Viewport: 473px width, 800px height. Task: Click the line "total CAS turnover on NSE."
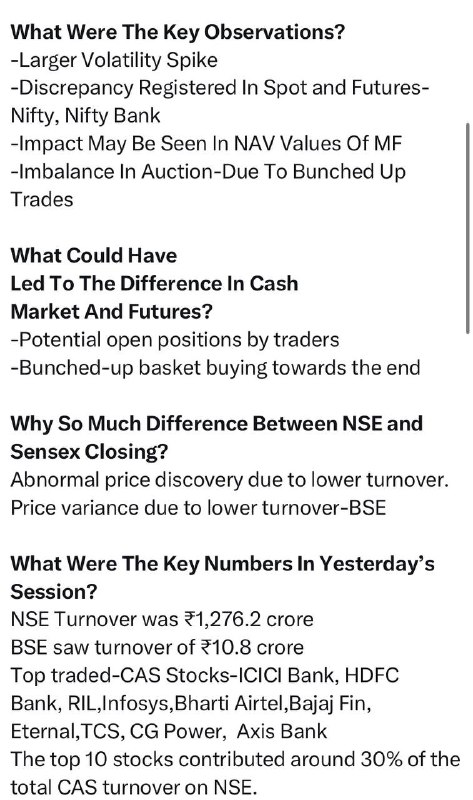[x=133, y=787]
